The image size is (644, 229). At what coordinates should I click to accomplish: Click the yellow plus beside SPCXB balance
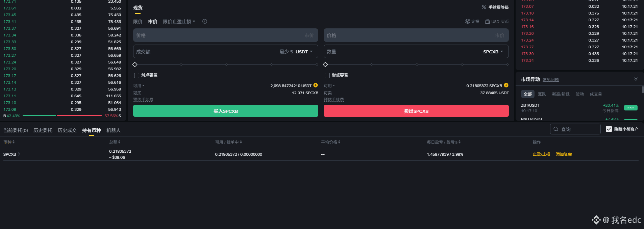tap(506, 85)
